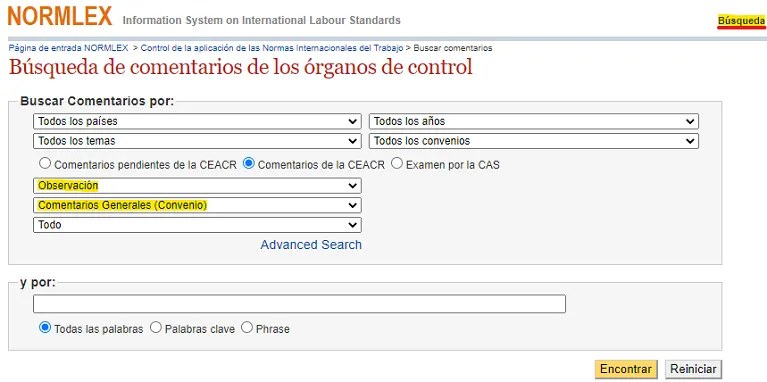Click the Encontrar button

pos(626,369)
